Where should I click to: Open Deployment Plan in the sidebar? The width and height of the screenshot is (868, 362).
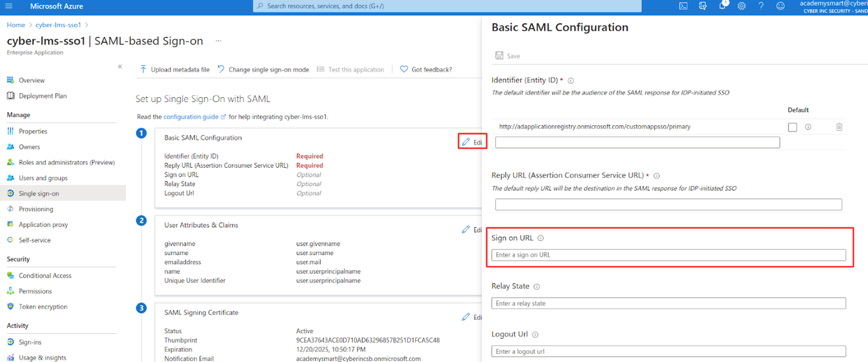coord(43,96)
